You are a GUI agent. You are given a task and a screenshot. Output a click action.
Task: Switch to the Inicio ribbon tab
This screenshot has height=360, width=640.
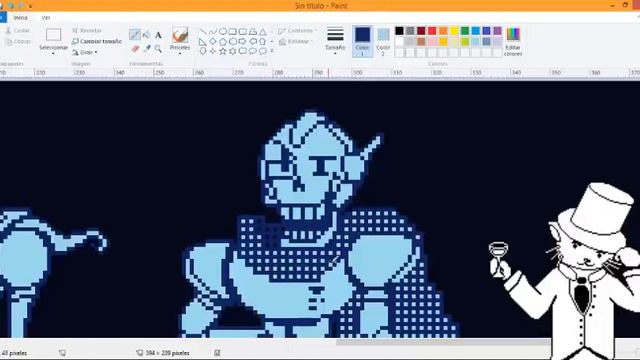point(20,18)
